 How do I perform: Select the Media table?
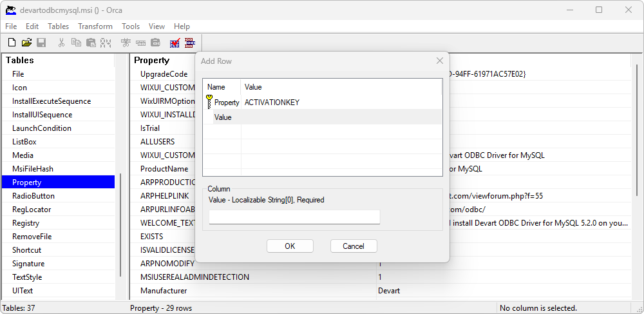59,155
